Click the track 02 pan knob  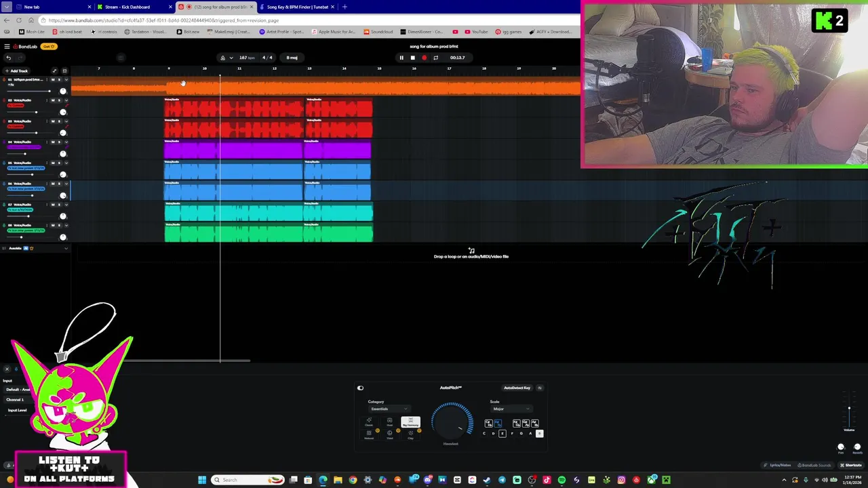coord(63,112)
